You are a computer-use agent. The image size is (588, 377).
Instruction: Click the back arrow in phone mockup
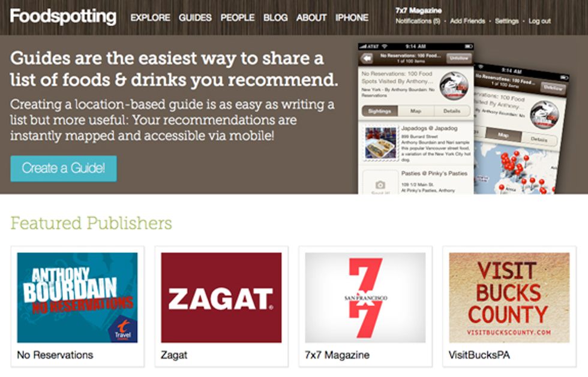tap(367, 58)
